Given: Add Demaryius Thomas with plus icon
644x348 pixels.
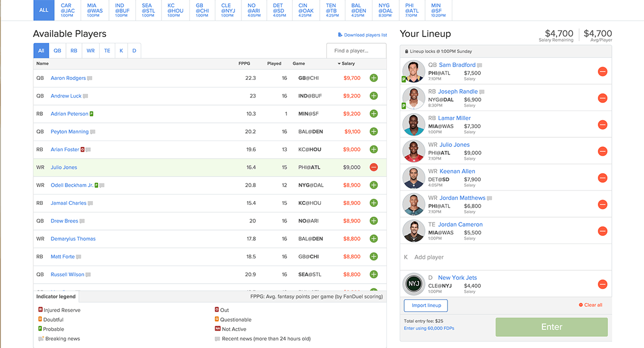Looking at the screenshot, I should coord(374,239).
